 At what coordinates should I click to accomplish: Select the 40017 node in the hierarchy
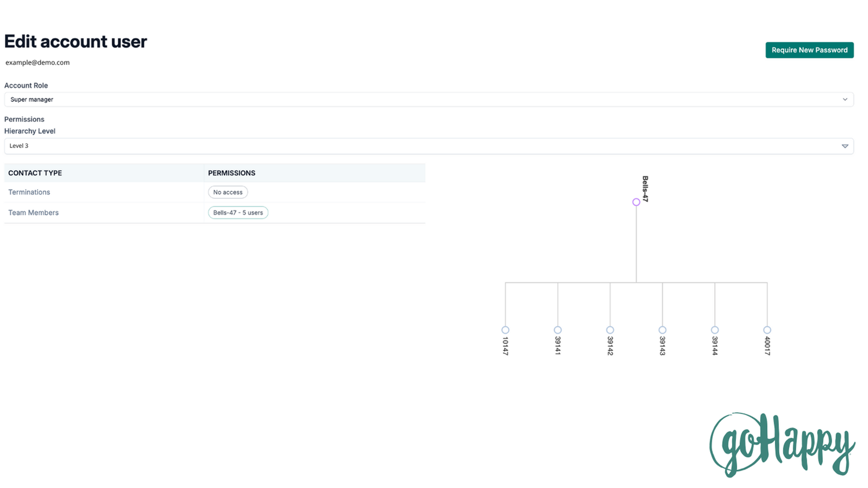(767, 330)
